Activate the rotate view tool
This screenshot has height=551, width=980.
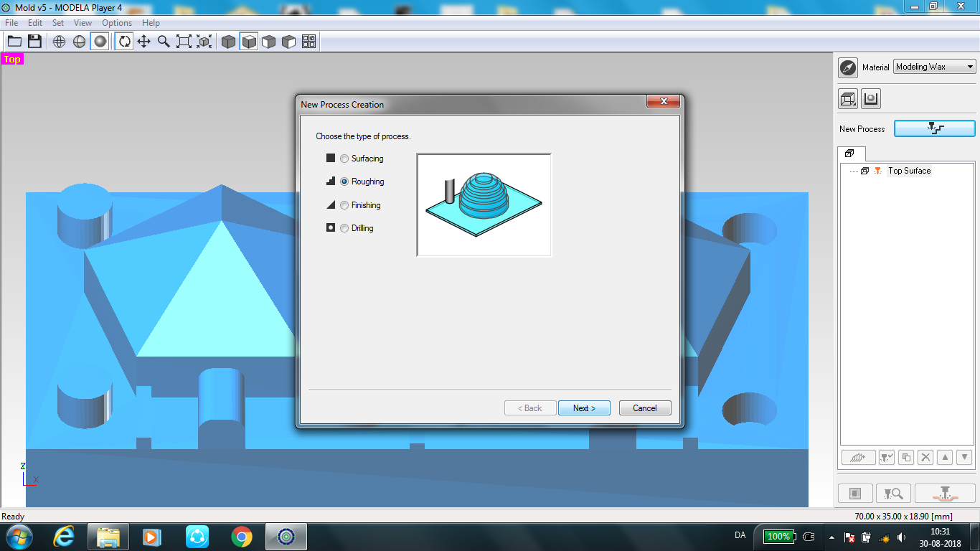pos(124,42)
